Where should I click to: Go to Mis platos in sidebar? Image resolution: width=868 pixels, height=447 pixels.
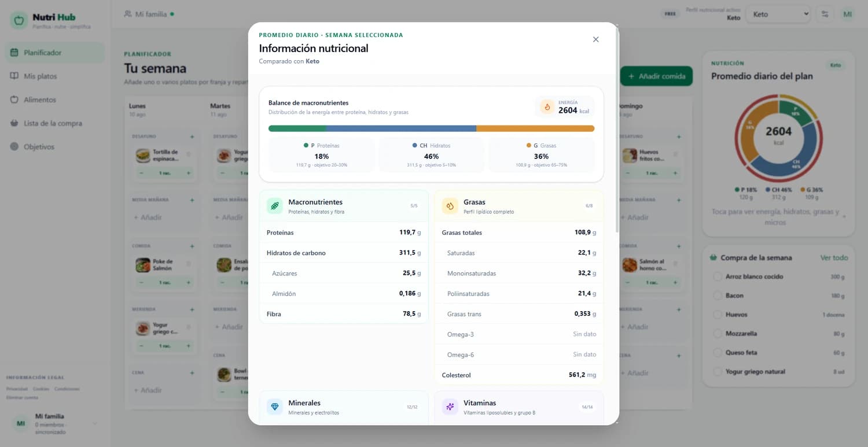[x=55, y=76]
